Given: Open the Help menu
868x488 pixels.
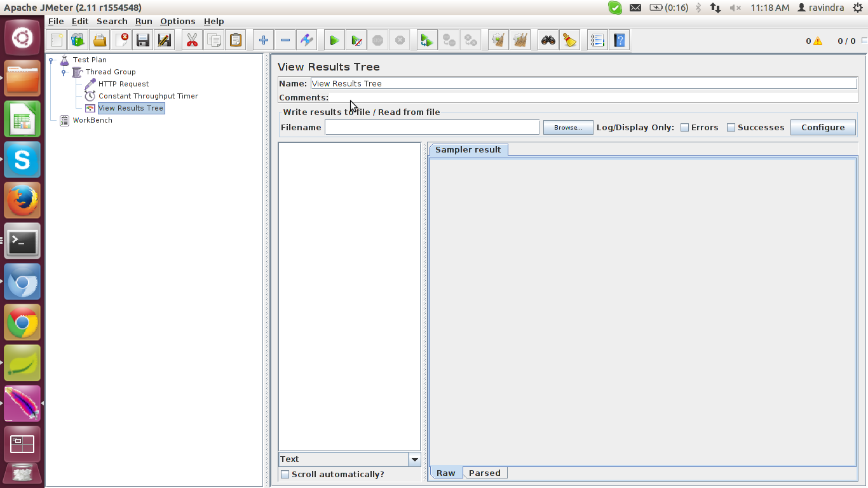Looking at the screenshot, I should tap(214, 22).
